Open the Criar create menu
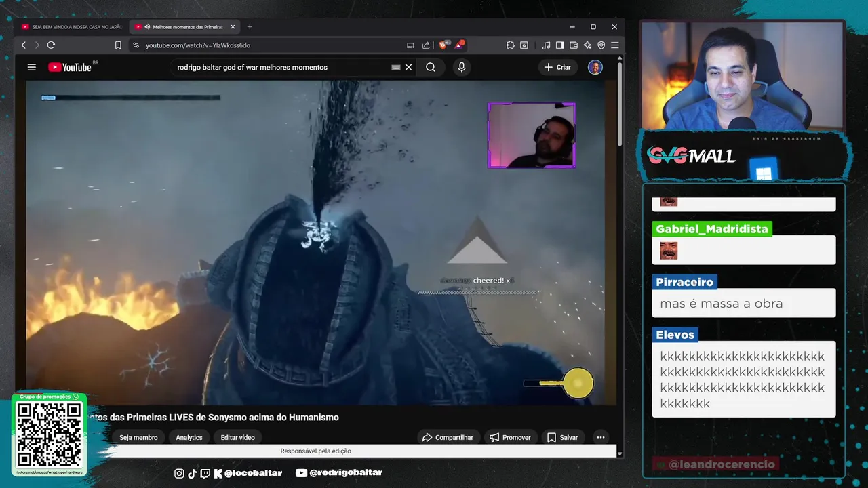868x488 pixels. [557, 67]
